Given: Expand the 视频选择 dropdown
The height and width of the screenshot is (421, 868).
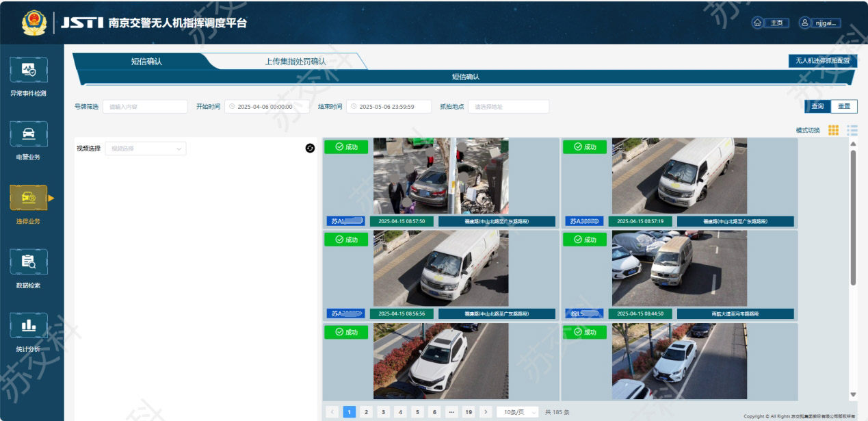Looking at the screenshot, I should point(145,149).
